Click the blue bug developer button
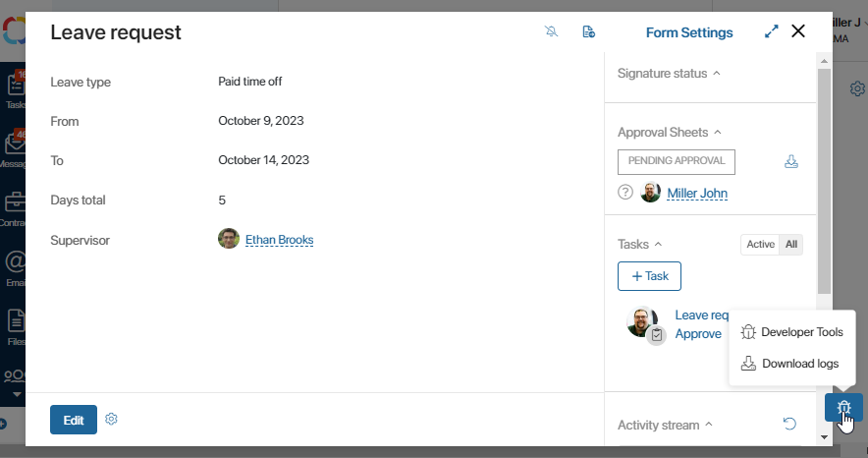 [x=843, y=408]
